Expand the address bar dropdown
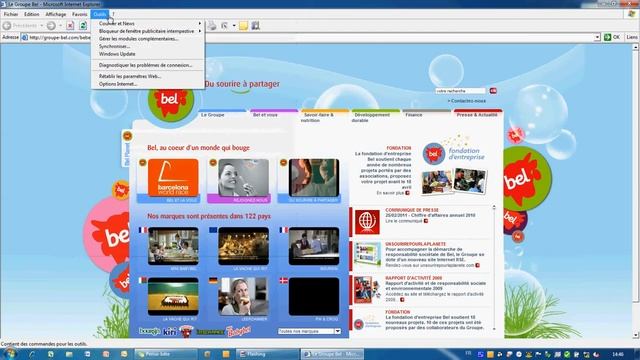 pyautogui.click(x=598, y=37)
